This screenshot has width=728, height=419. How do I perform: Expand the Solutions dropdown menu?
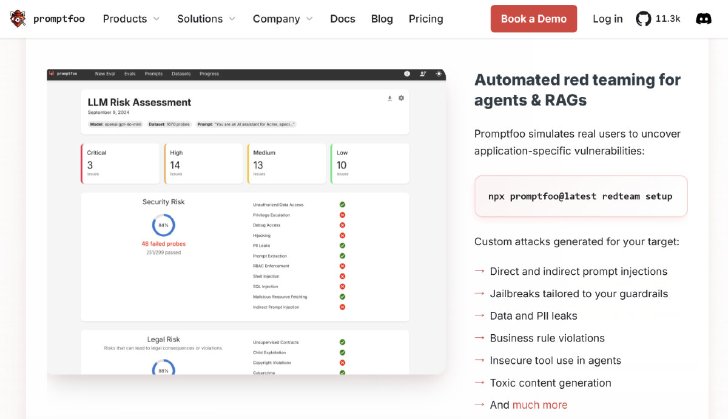click(206, 19)
